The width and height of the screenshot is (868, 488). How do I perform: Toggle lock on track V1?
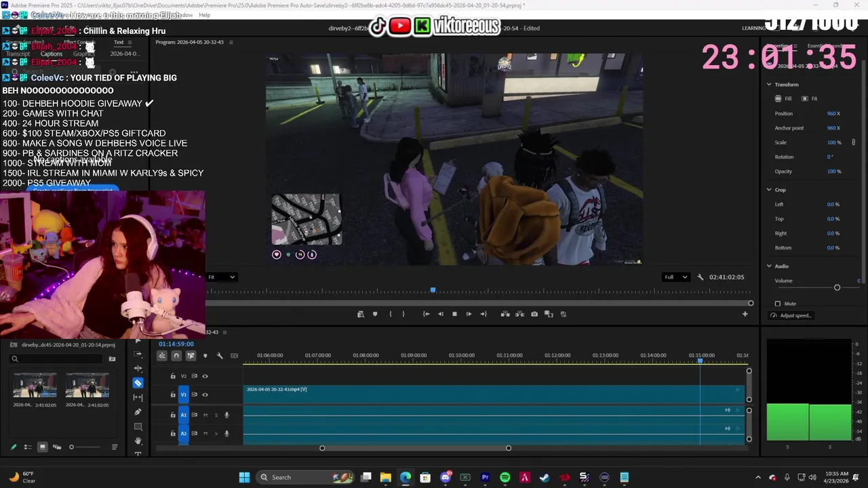coord(173,394)
